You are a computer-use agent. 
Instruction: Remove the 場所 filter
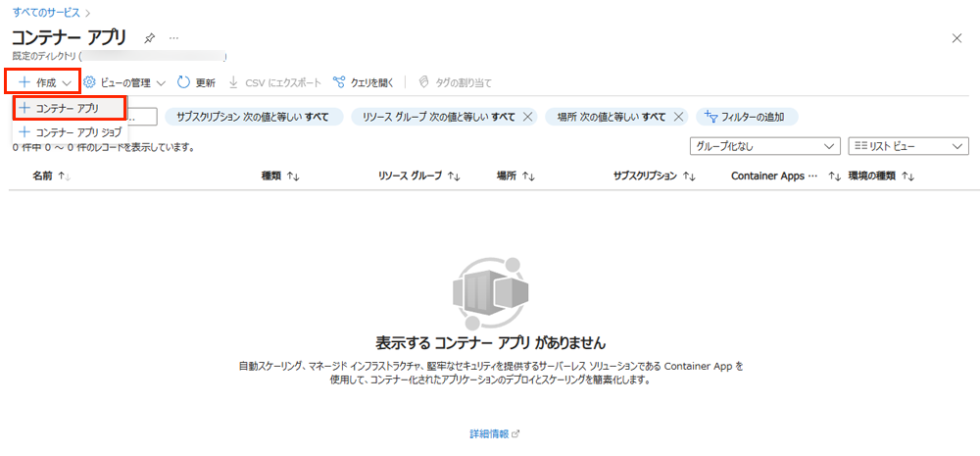[678, 117]
